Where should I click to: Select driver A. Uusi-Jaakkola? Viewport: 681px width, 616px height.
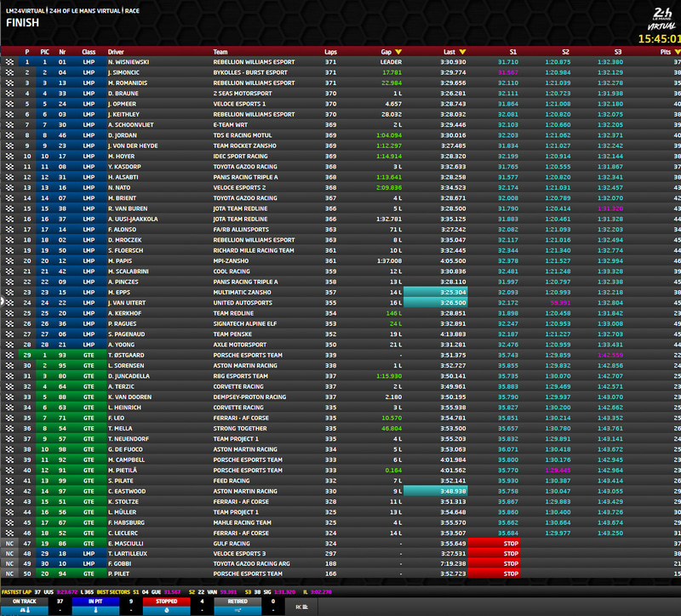coord(133,220)
